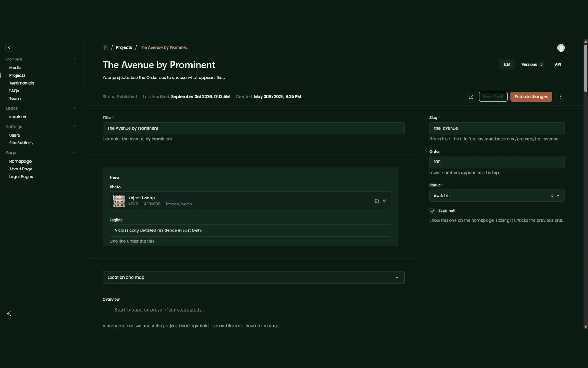Open Team in the sidebar

tap(15, 99)
